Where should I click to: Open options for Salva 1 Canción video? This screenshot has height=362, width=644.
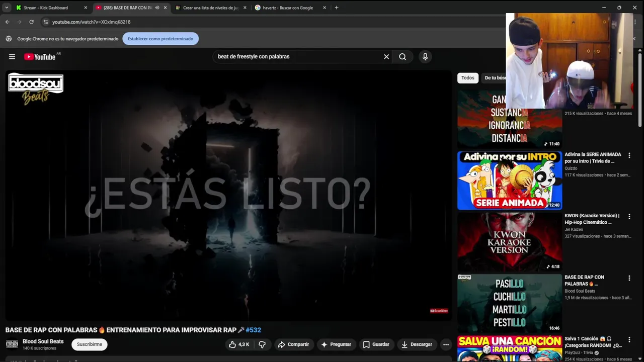coord(629,340)
